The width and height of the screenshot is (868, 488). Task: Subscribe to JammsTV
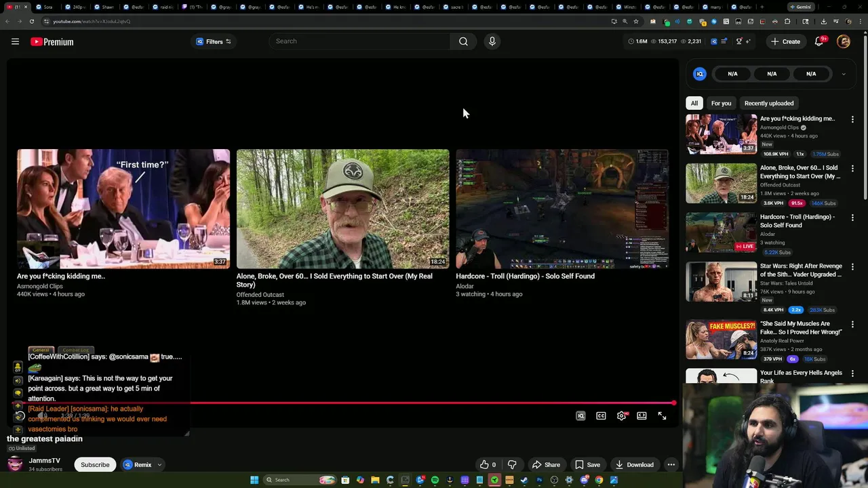pyautogui.click(x=95, y=465)
